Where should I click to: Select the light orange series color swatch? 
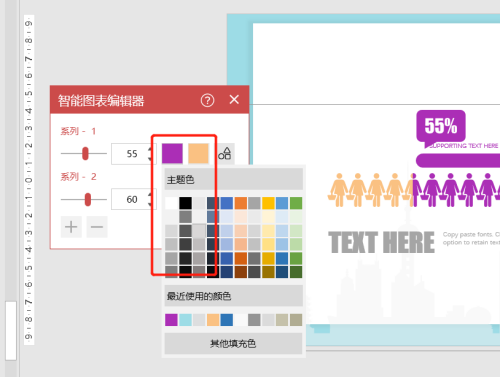199,153
